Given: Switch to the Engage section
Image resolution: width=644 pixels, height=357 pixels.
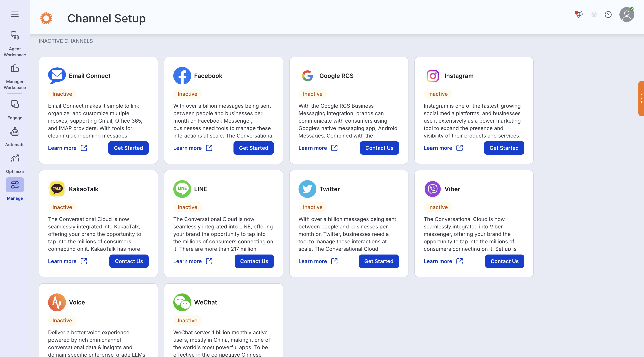Looking at the screenshot, I should (x=15, y=110).
